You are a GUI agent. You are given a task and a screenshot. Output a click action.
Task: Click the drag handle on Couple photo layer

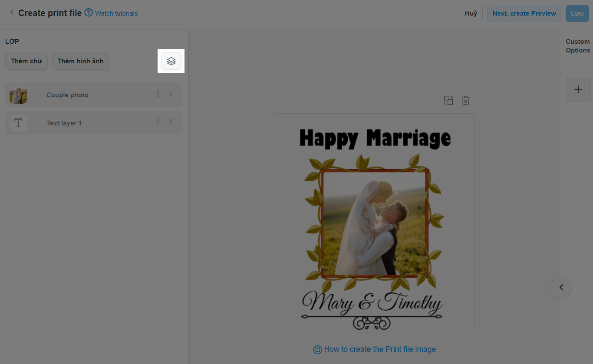[x=158, y=94]
